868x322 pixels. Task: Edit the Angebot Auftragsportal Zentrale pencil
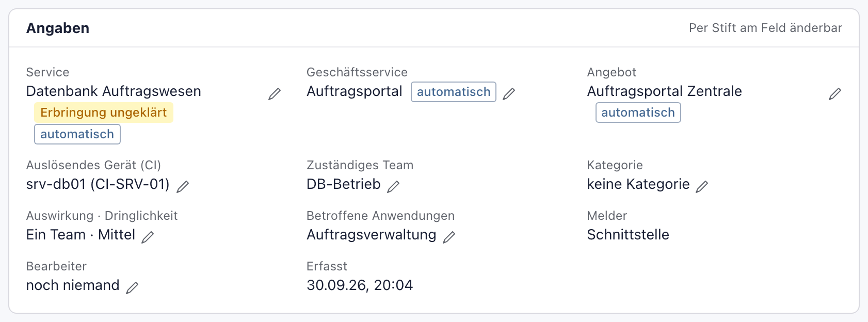coord(835,93)
